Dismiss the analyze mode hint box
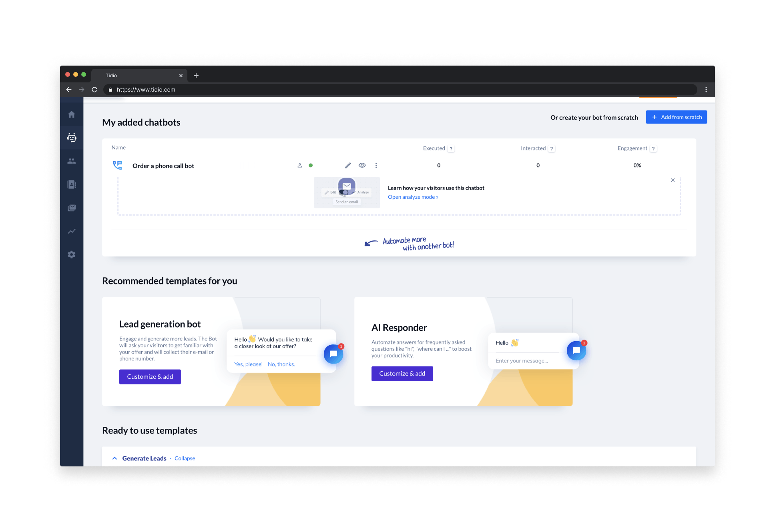 (x=673, y=180)
